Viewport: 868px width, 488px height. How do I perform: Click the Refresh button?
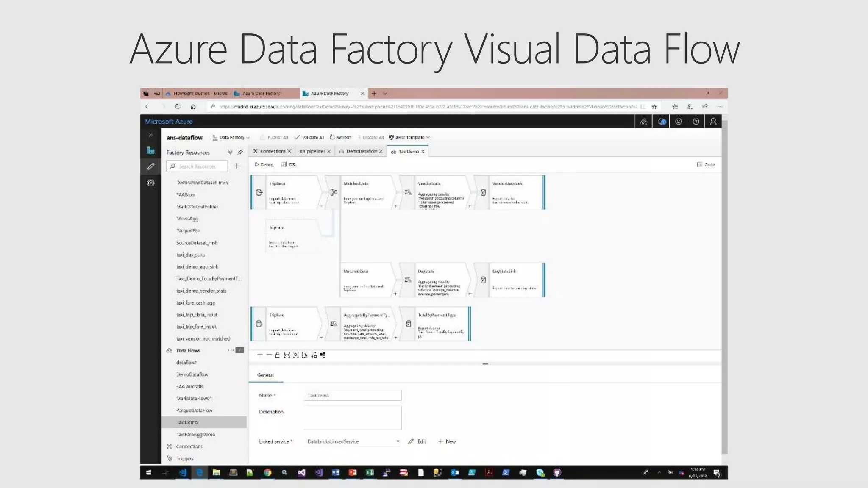tap(340, 137)
